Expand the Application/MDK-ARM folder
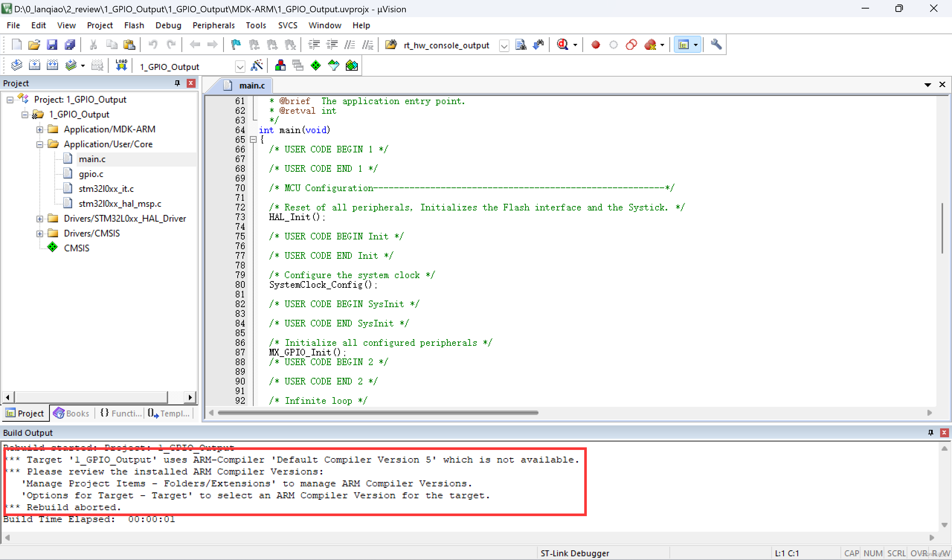Viewport: 952px width, 560px height. [x=40, y=130]
